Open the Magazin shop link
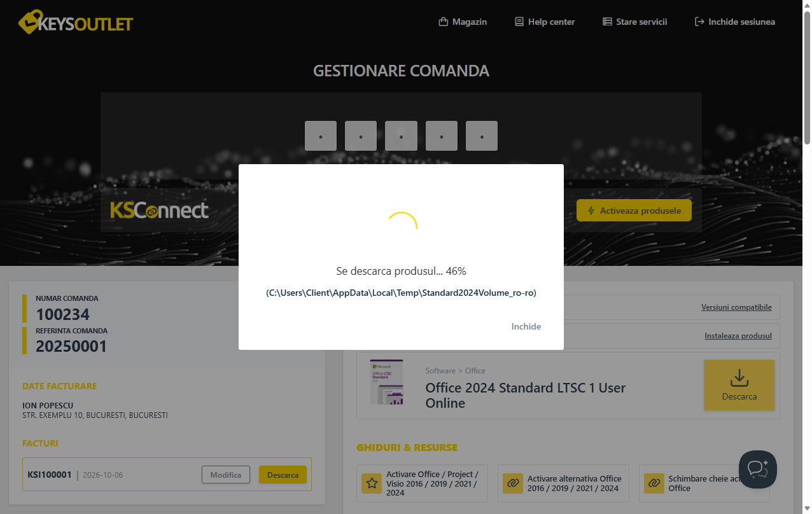The height and width of the screenshot is (514, 812). point(463,22)
